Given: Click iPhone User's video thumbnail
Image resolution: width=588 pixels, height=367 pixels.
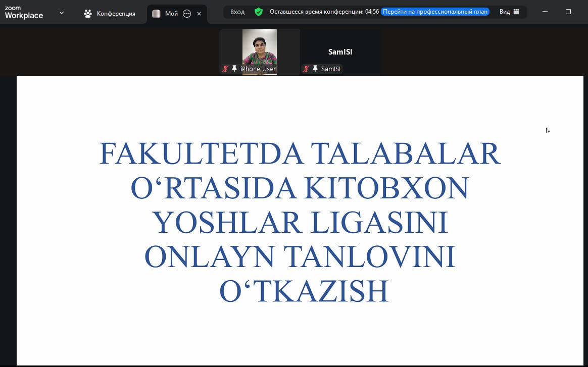Looking at the screenshot, I should pyautogui.click(x=260, y=50).
